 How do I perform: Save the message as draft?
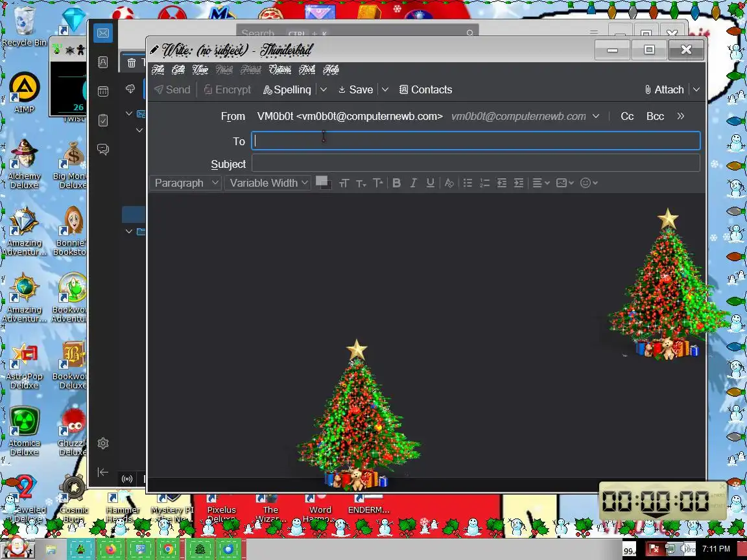355,89
